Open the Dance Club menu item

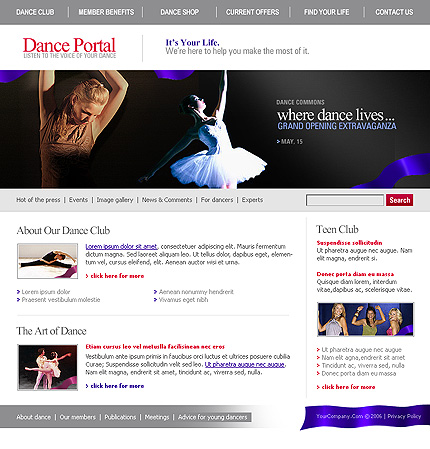(x=35, y=12)
